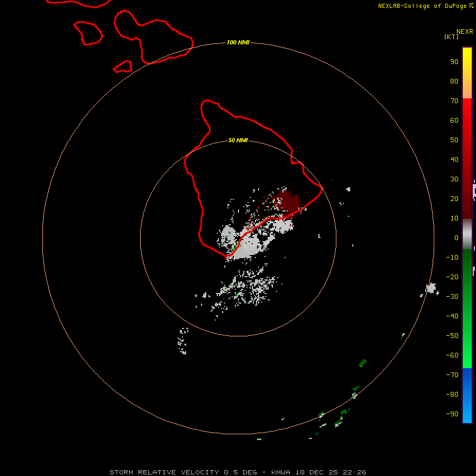
Task: Click the [KT] units label above the color scale
Action: tap(451, 36)
